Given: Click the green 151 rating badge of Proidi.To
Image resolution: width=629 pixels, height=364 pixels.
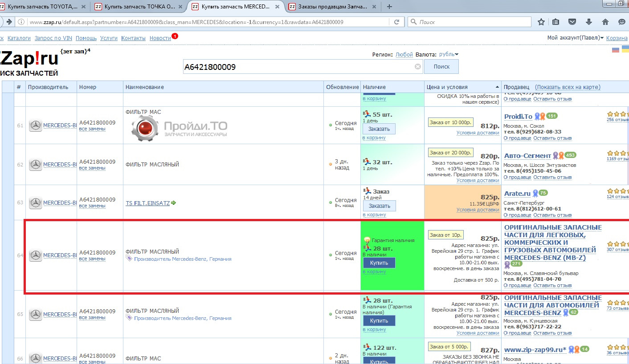Looking at the screenshot, I should [552, 116].
